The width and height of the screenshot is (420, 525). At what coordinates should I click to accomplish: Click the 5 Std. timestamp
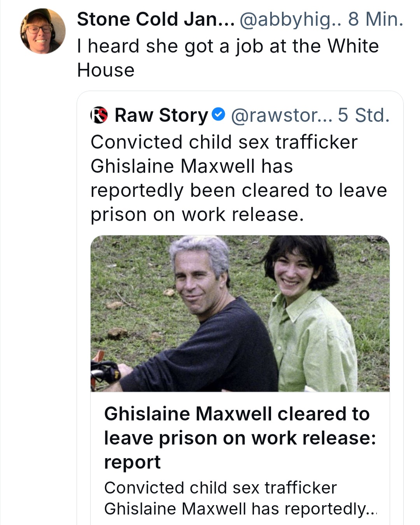coord(364,115)
